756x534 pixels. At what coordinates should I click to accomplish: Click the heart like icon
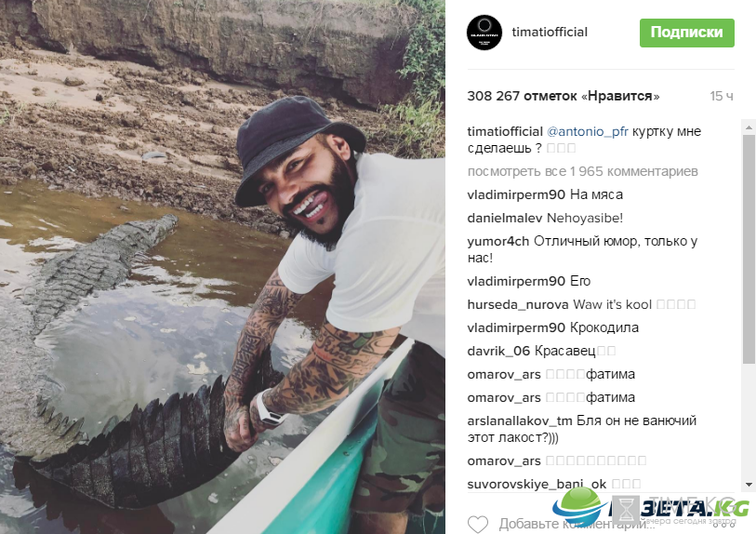pos(478,524)
